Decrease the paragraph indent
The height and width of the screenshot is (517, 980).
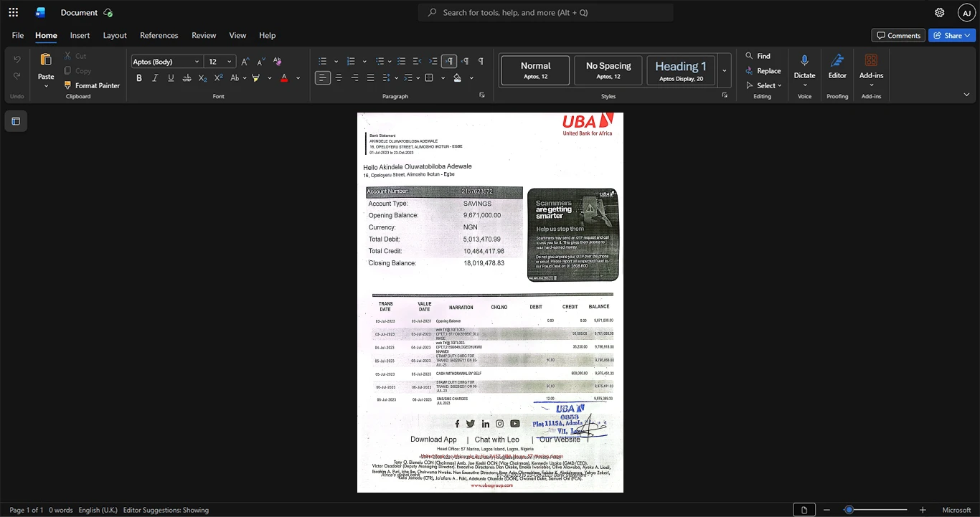click(x=417, y=62)
